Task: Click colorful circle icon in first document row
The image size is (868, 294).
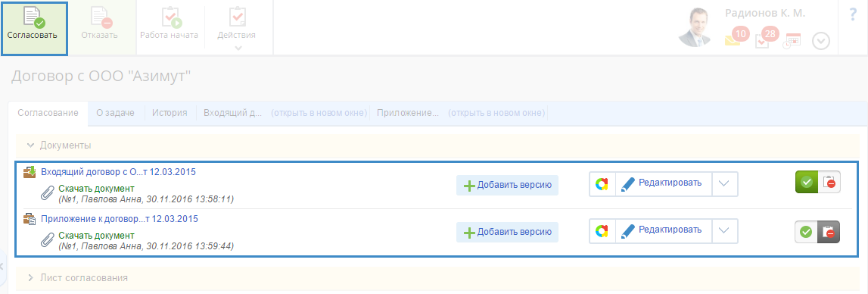Action: pyautogui.click(x=602, y=184)
